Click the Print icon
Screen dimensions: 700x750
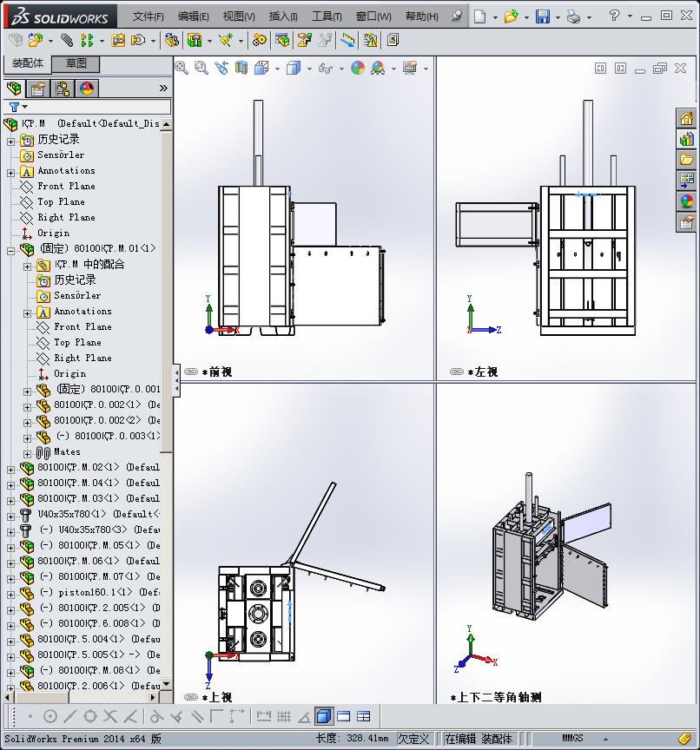pos(573,17)
